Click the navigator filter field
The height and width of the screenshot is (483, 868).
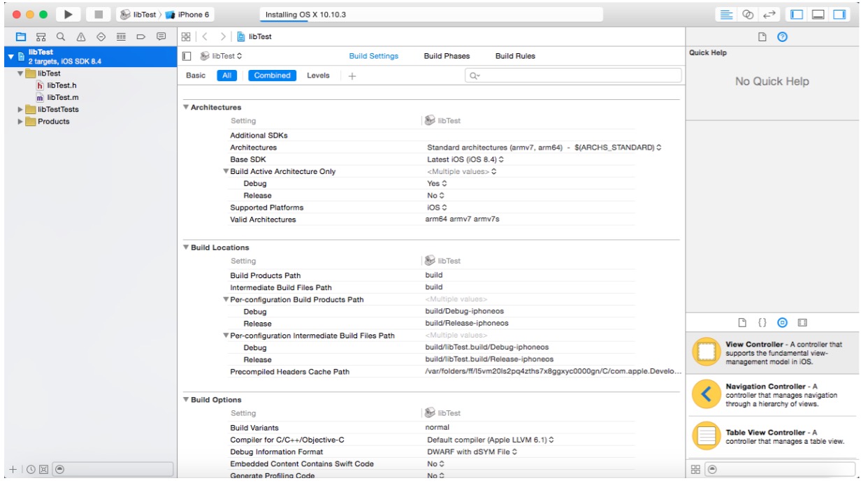tap(113, 470)
